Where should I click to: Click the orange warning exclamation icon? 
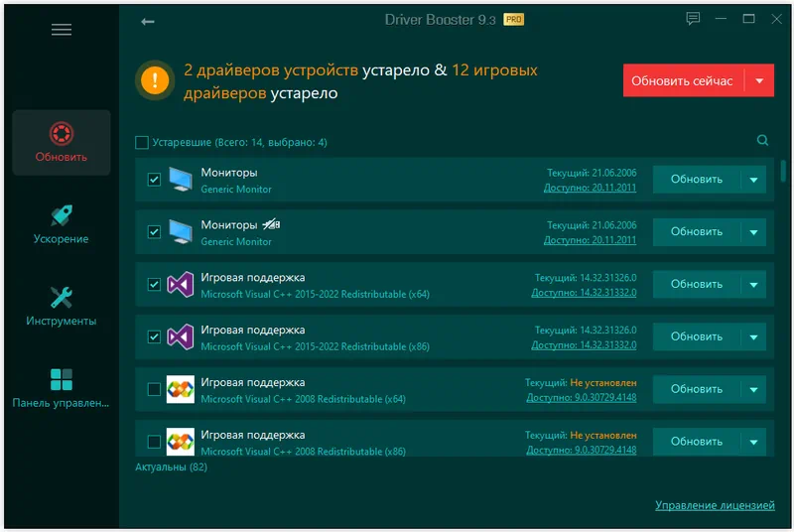point(155,80)
